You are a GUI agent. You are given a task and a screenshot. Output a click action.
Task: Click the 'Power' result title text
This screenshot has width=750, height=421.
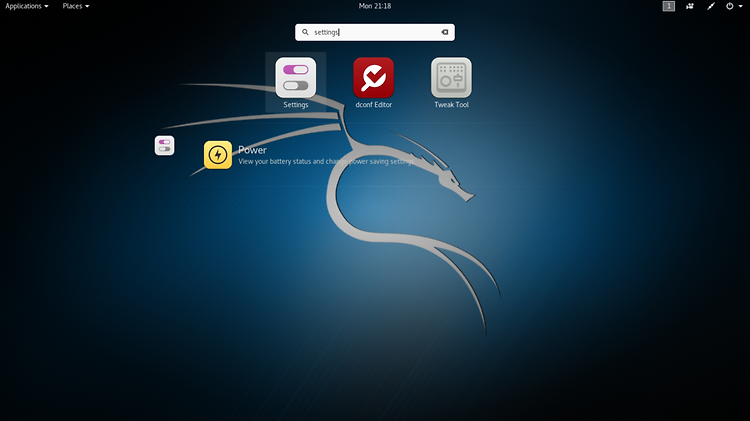[252, 150]
